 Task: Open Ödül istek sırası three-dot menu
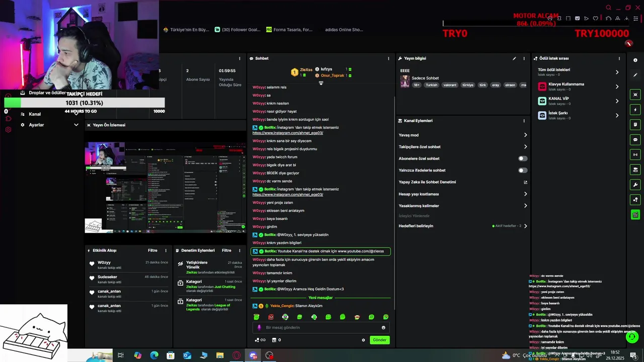coord(619,58)
